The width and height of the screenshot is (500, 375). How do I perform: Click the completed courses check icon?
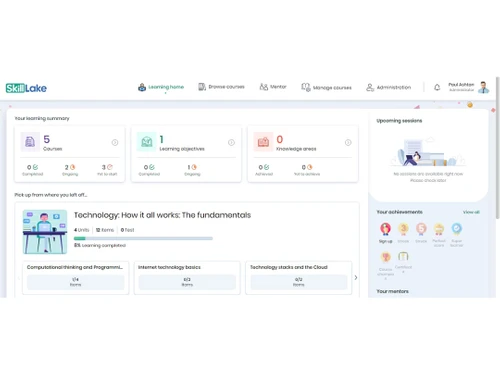click(36, 167)
